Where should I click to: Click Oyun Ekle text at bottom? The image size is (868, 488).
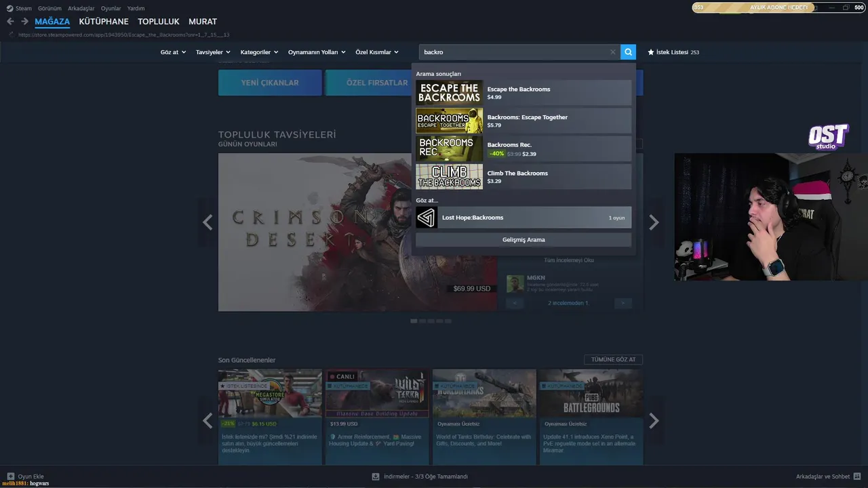(31, 476)
